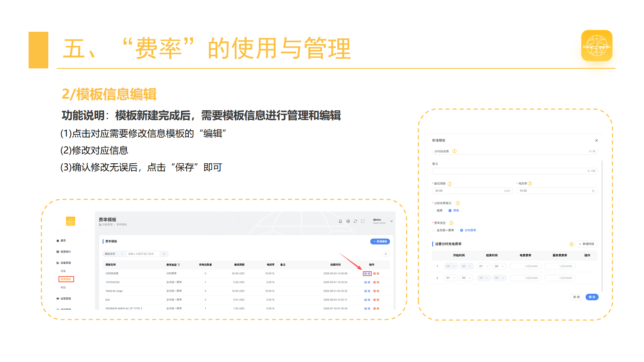The image size is (644, 362).
Task: Click the 关闭 button in the dialog
Action: 576,297
